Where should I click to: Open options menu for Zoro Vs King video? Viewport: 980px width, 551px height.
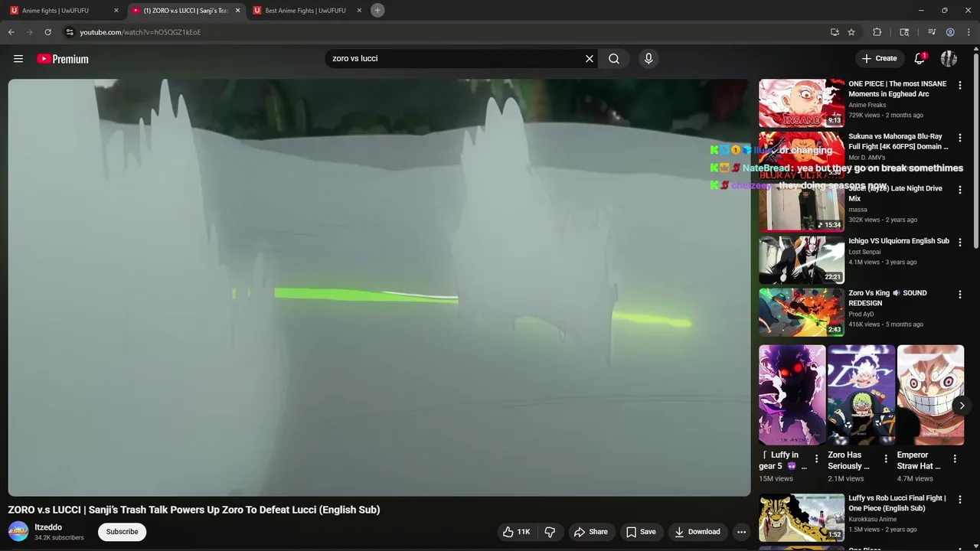pos(960,295)
